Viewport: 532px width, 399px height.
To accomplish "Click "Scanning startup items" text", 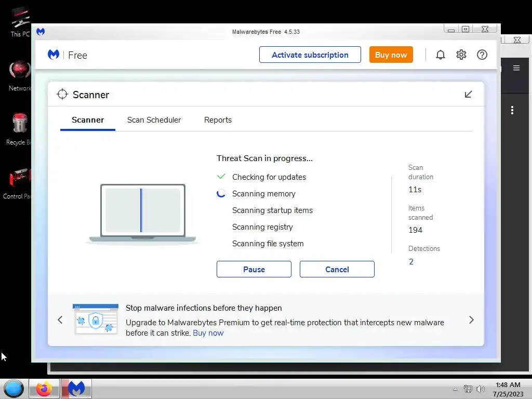I will [272, 210].
